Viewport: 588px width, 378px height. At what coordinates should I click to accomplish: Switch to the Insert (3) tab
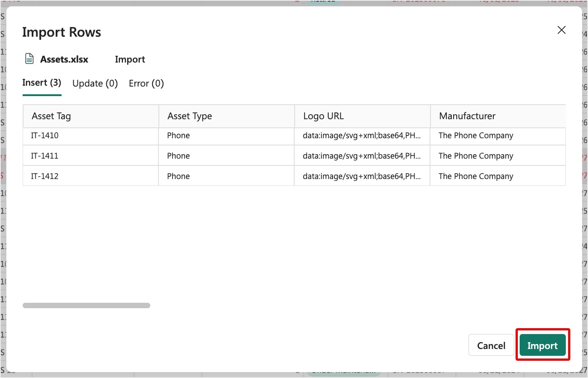42,83
